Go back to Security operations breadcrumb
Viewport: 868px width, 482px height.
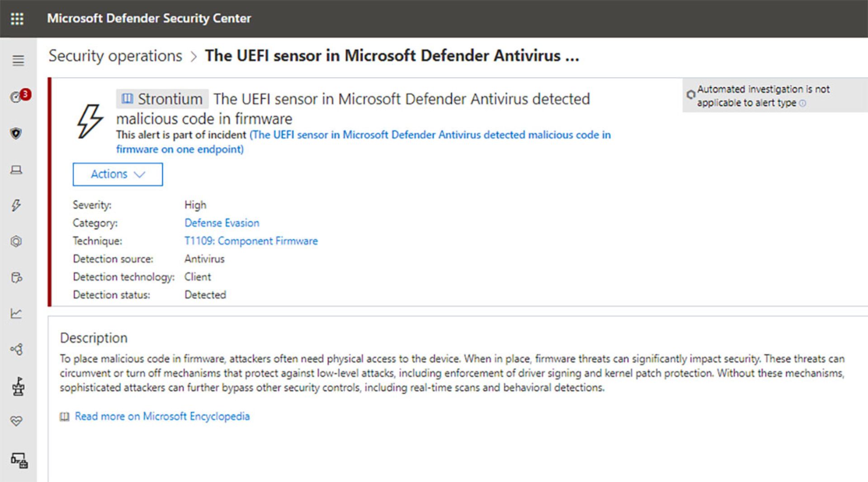[115, 56]
